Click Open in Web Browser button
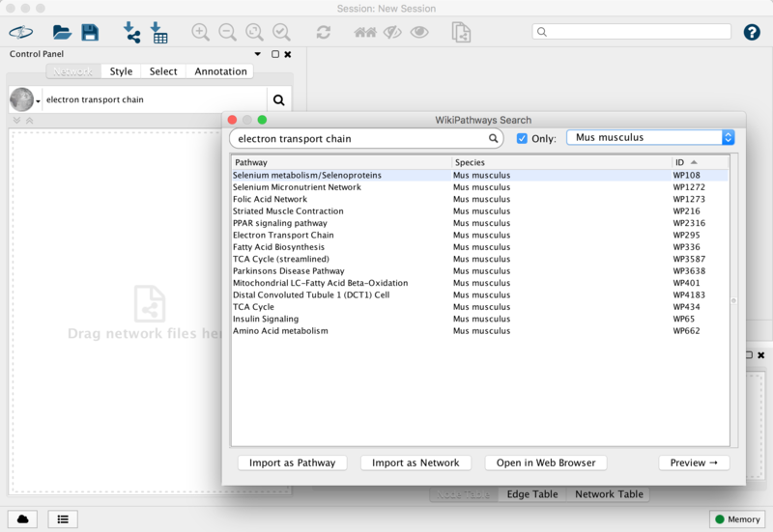The width and height of the screenshot is (773, 532). coord(546,463)
